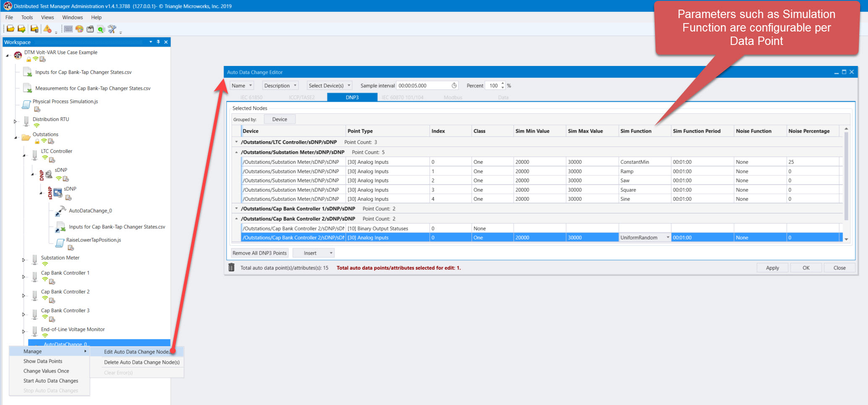Click the open folder toolbar icon
The image size is (868, 405).
click(x=10, y=29)
